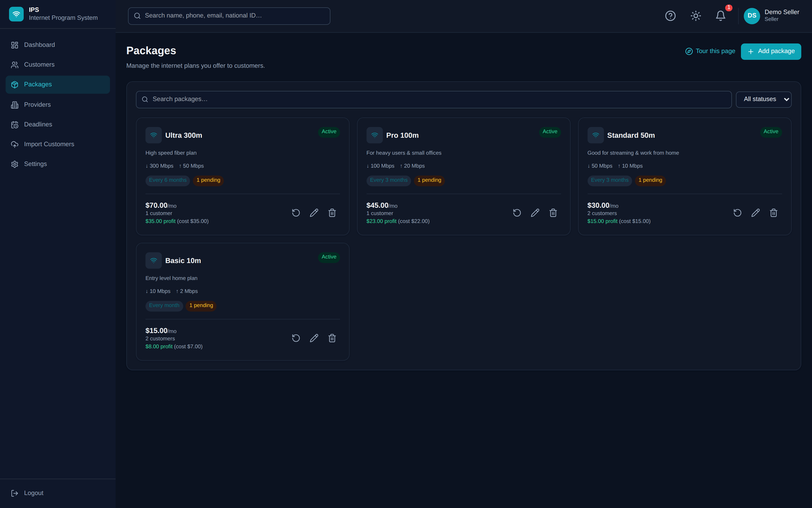
Task: Delete the Standard 50m package
Action: 774,213
